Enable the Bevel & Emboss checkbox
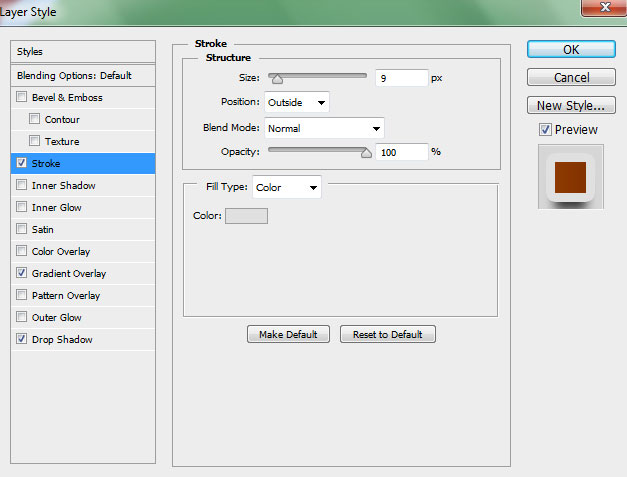 click(x=21, y=97)
